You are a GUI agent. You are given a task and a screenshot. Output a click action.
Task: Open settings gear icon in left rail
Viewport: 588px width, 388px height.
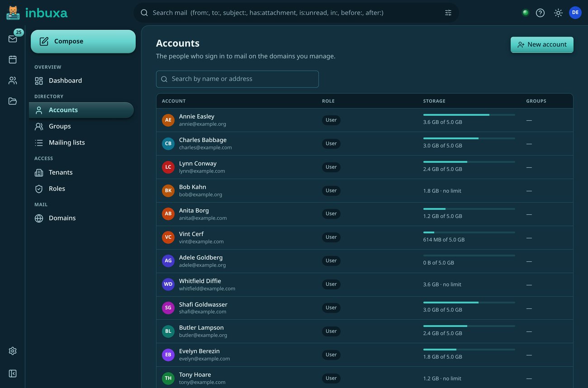[13, 351]
